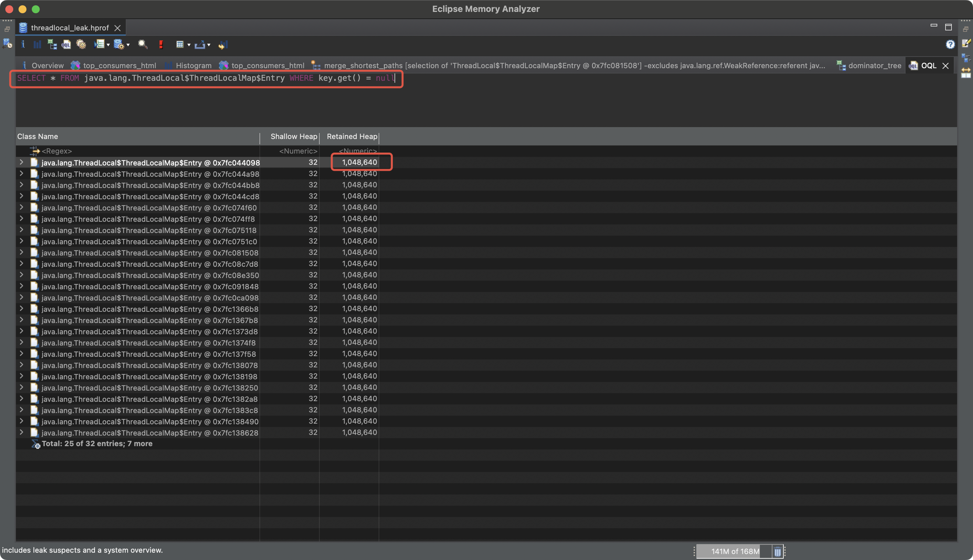Close the OQL tab
The width and height of the screenshot is (973, 560).
(945, 66)
